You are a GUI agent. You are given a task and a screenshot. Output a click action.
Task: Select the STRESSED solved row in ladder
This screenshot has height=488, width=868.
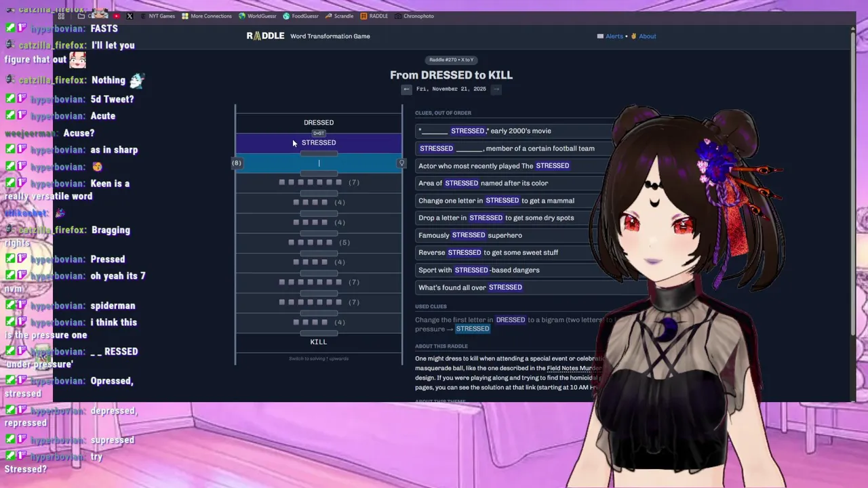click(319, 143)
